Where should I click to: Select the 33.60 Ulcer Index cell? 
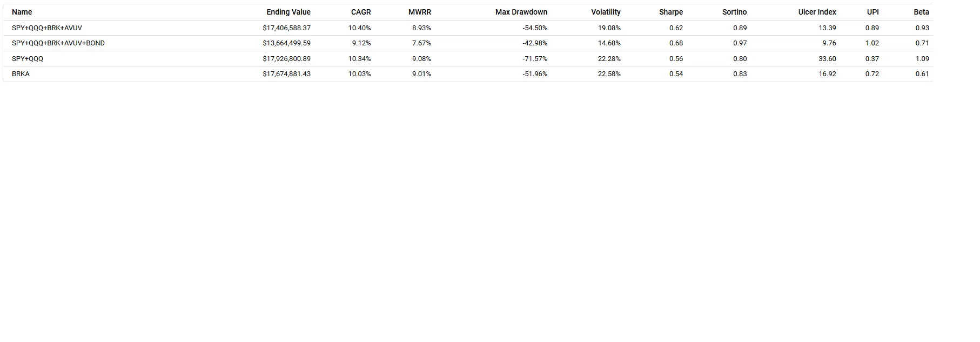click(x=827, y=58)
